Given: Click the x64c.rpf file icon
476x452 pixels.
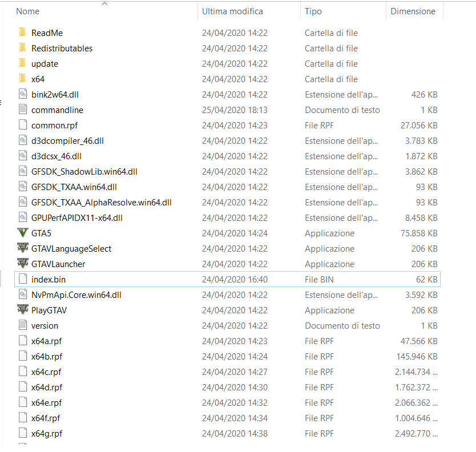Looking at the screenshot, I should click(x=23, y=372).
